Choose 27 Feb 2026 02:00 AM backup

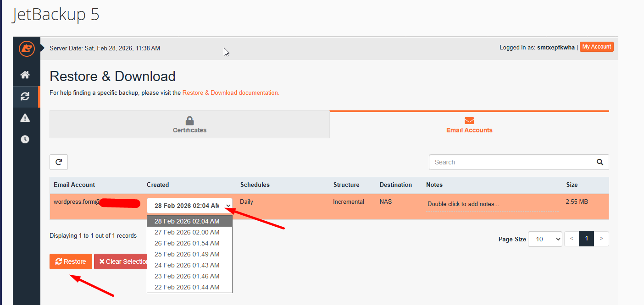coord(187,232)
